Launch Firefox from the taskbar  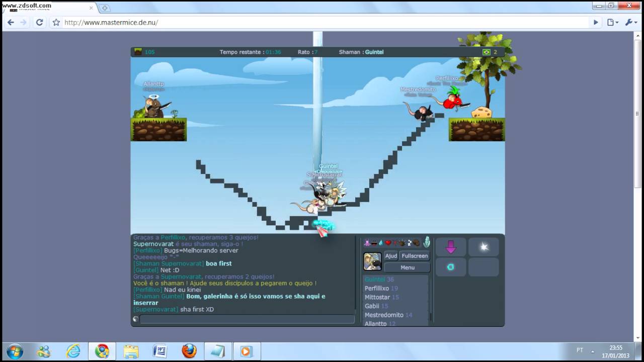click(189, 351)
